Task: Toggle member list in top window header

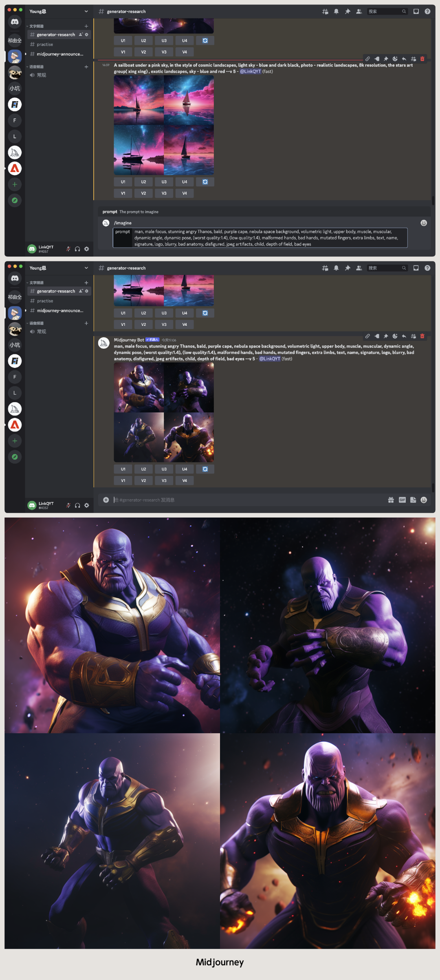Action: 359,11
